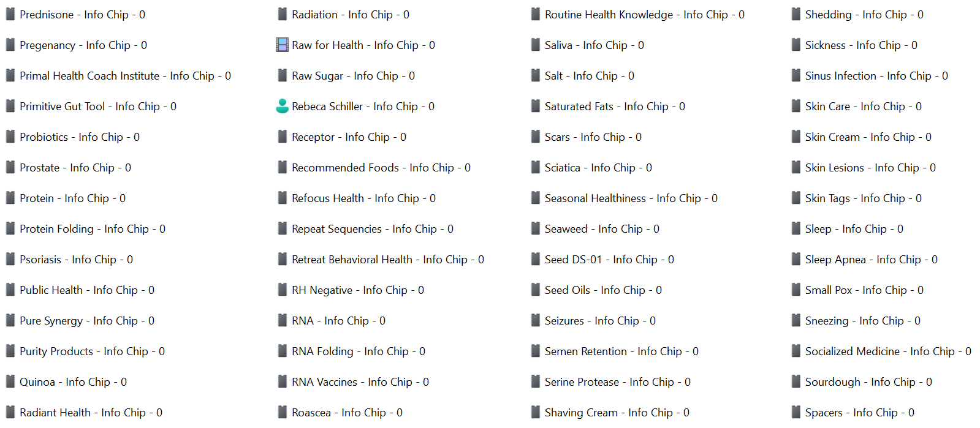Click the file icon next to RNA Vaccines
This screenshot has width=980, height=428.
point(283,381)
